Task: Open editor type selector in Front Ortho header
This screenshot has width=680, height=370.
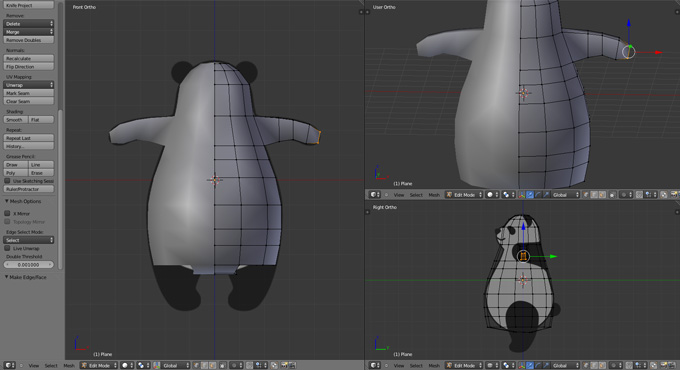Action: click(10, 365)
